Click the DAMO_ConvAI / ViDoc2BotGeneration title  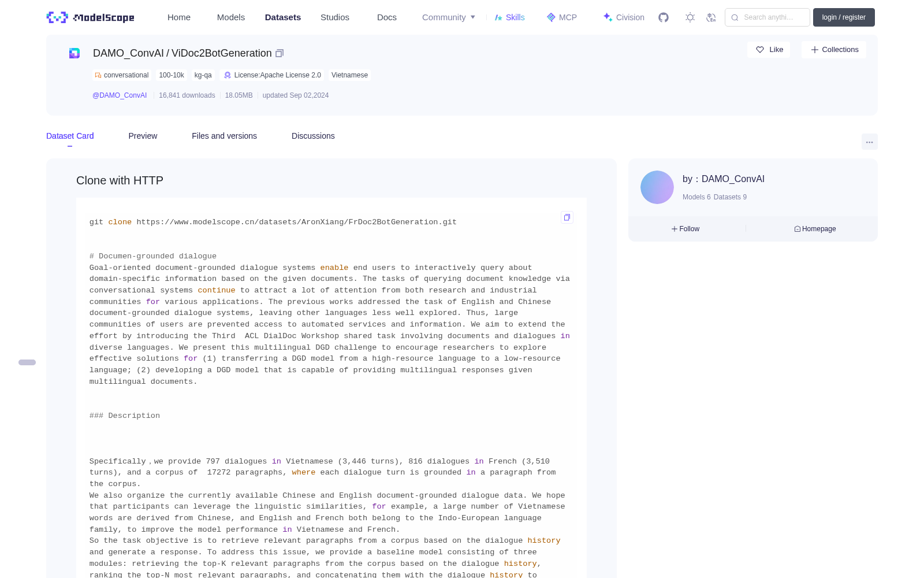coord(182,53)
